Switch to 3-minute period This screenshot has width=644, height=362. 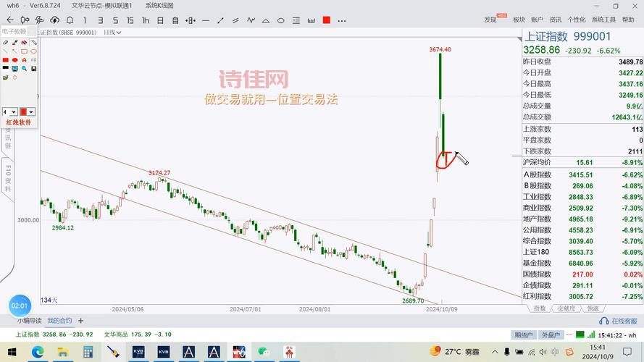pyautogui.click(x=100, y=20)
